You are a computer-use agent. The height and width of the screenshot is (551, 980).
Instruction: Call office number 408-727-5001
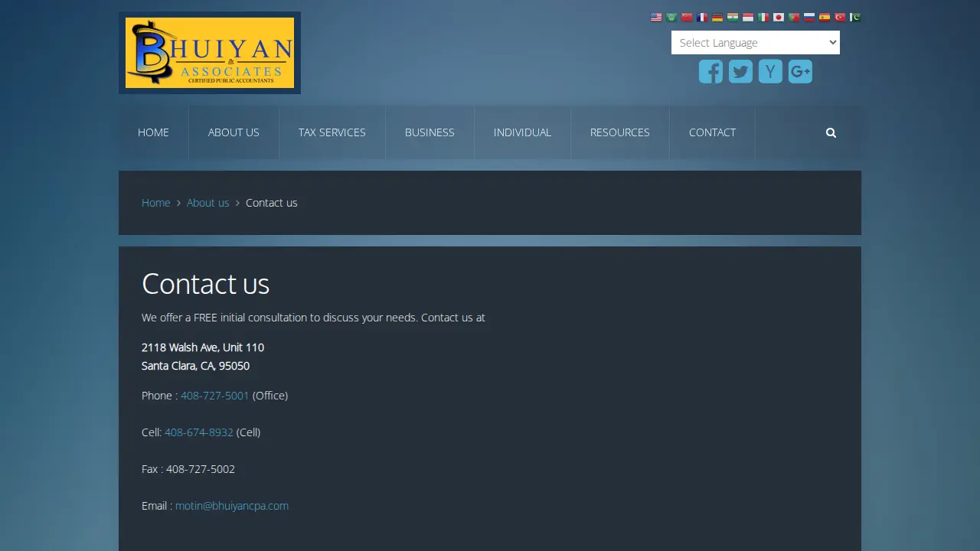[215, 396]
